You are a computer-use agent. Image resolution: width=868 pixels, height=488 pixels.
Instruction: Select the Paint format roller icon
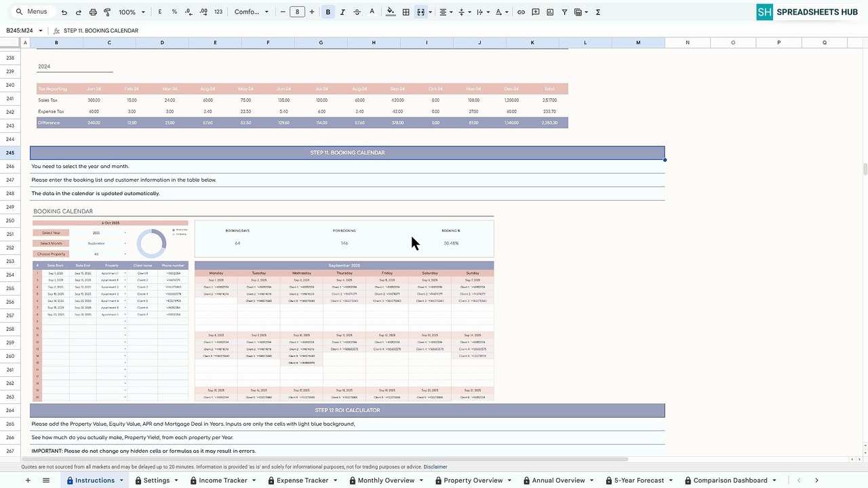click(107, 12)
